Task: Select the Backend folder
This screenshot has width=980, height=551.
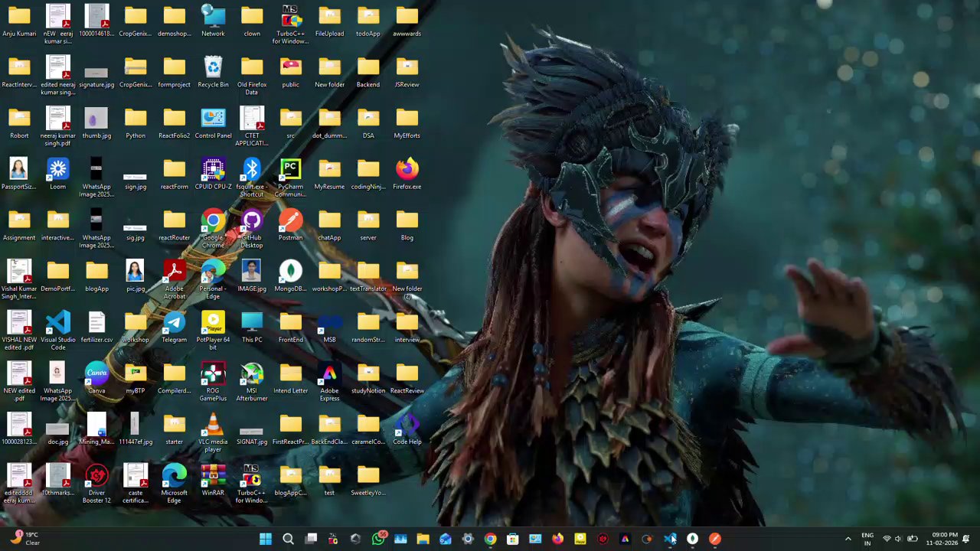Action: (x=368, y=71)
